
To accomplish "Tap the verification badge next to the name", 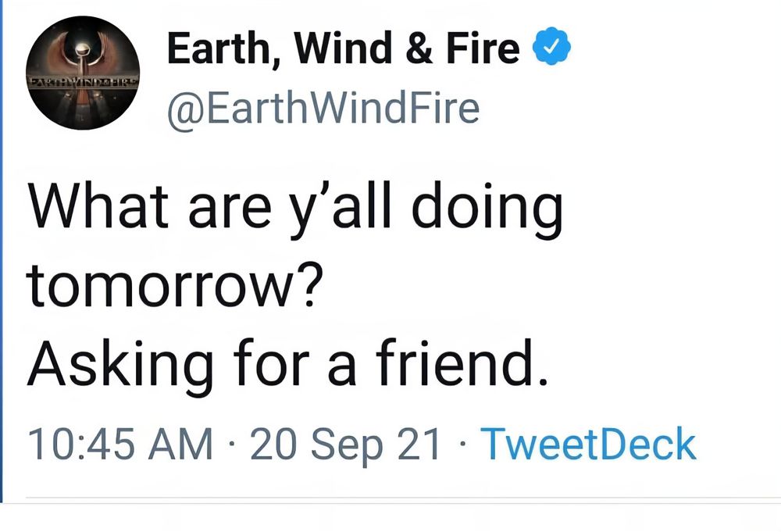I will tap(551, 47).
